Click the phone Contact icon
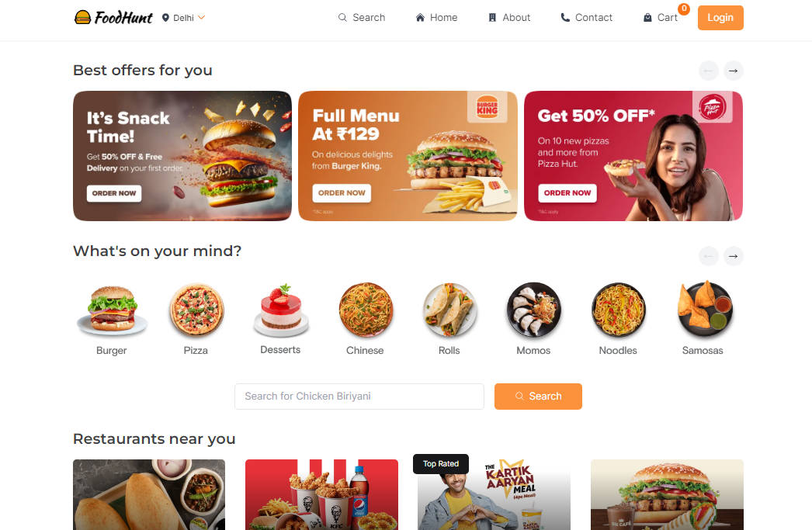The image size is (812, 530). click(x=565, y=18)
